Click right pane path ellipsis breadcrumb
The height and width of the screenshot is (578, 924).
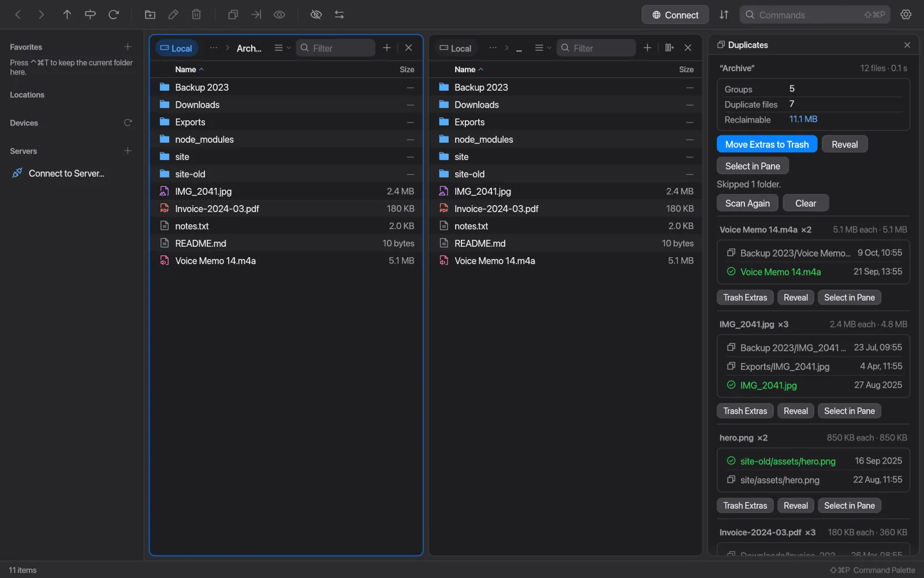pos(493,48)
